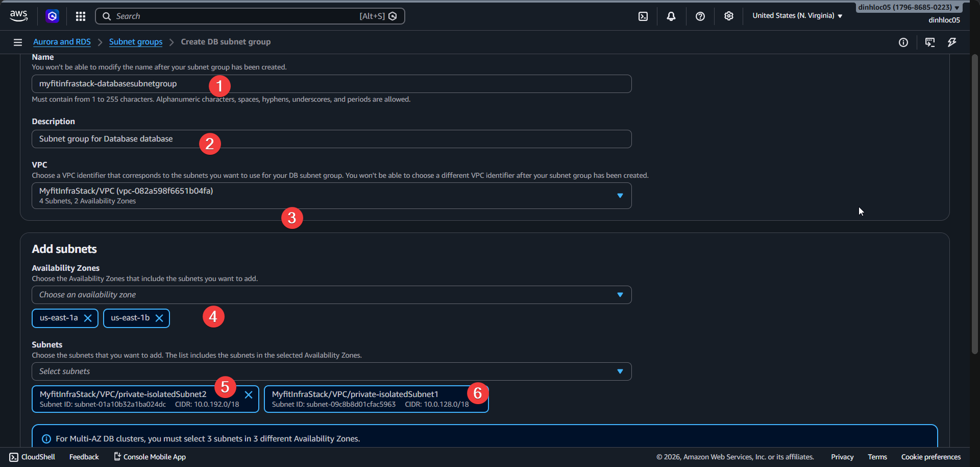
Task: Open the United States (N. Virginia) region selector
Action: point(796,15)
